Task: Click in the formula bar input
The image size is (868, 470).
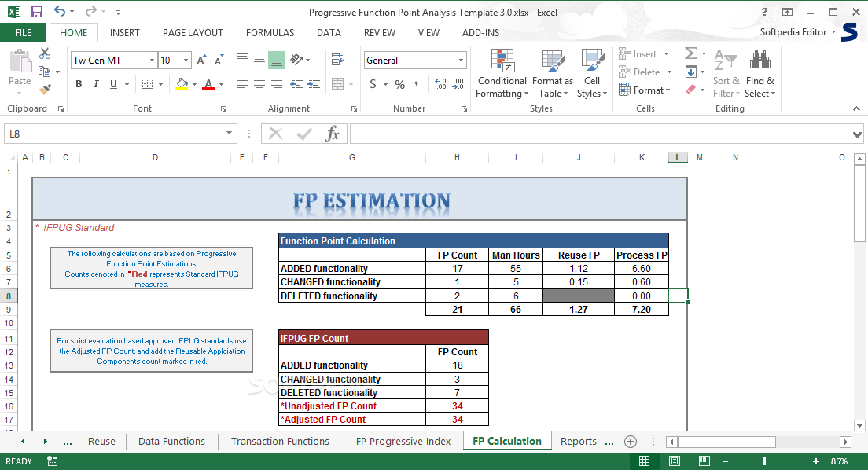Action: coord(600,134)
